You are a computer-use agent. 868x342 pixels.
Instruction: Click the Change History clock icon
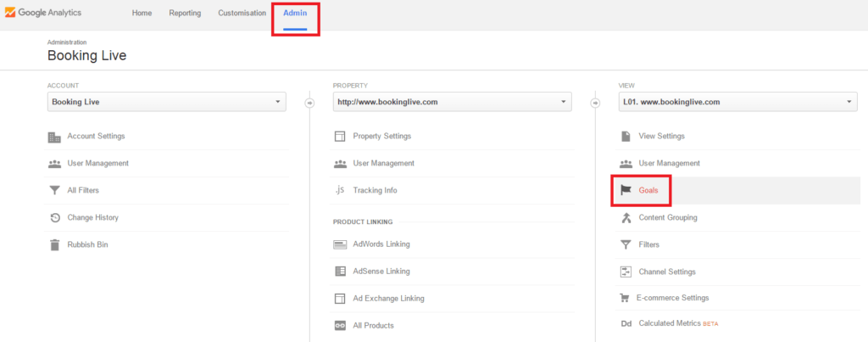[54, 218]
